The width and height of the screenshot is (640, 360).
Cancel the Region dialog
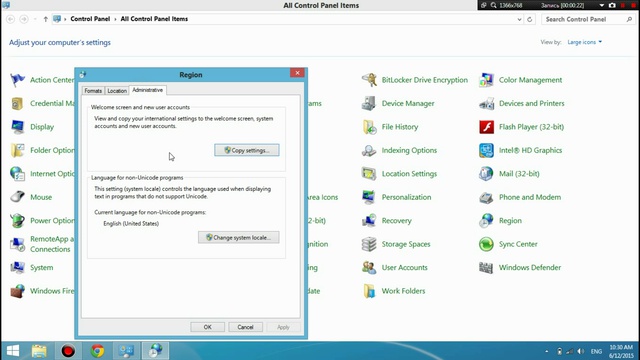click(x=245, y=327)
